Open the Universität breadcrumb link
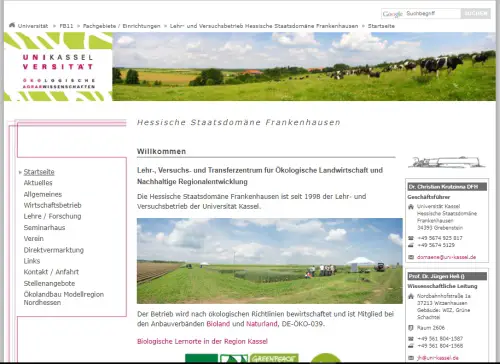500x364 pixels. coord(33,26)
